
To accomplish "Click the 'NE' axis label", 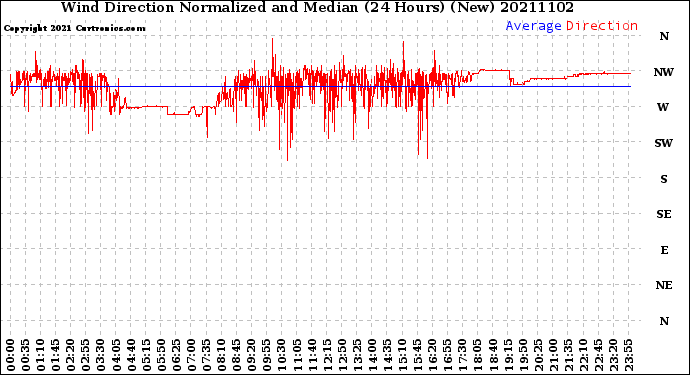I will (x=664, y=286).
